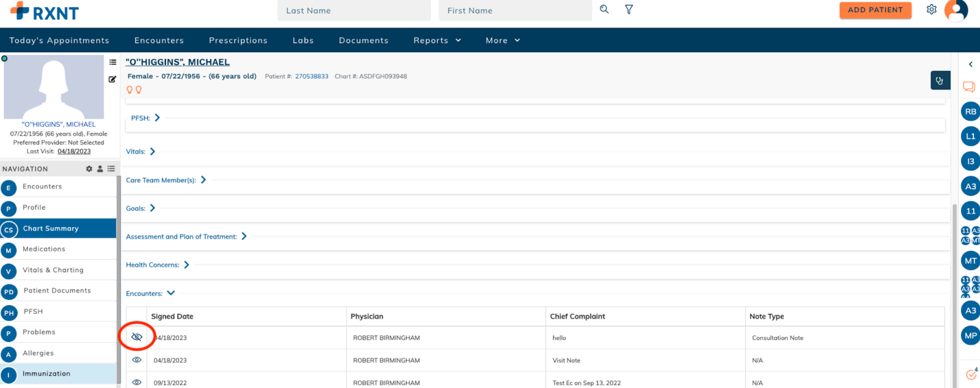Click the Last Name search field
The width and height of the screenshot is (980, 388).
coord(353,10)
